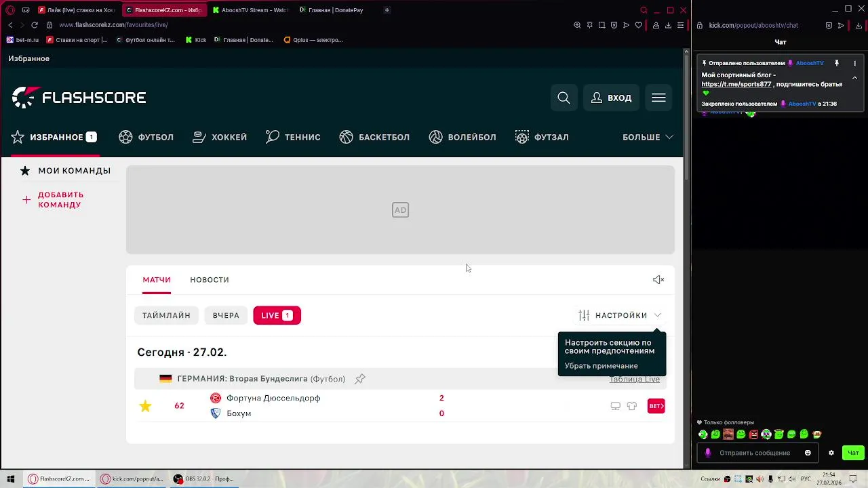Click Убрать примечание in the tooltip
The height and width of the screenshot is (488, 868).
[x=601, y=366]
